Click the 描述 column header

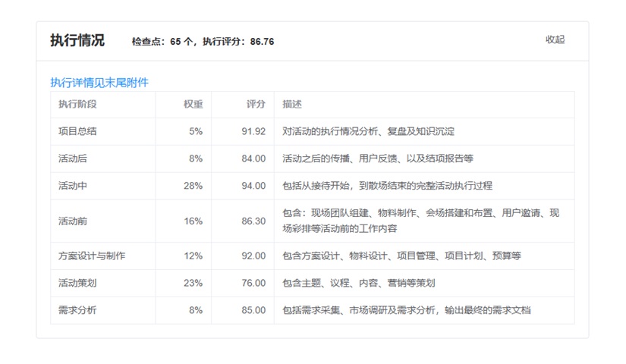pos(292,104)
